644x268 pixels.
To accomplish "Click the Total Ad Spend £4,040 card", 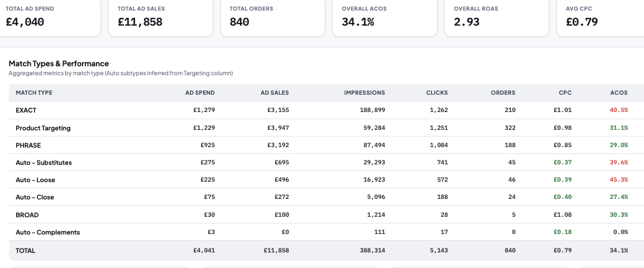I will tap(49, 18).
